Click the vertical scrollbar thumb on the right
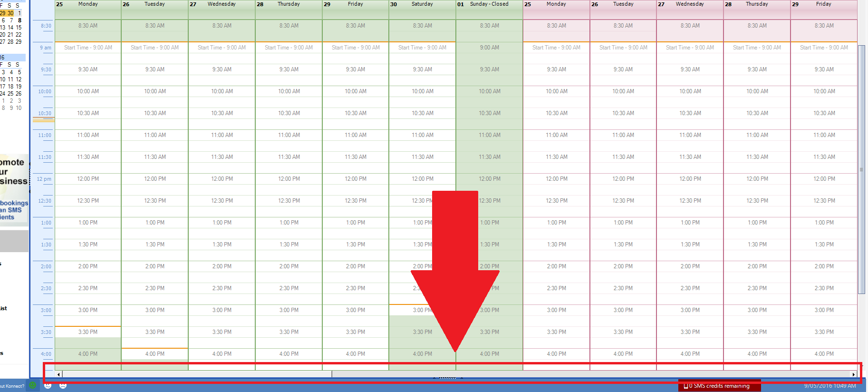868x392 pixels. (x=861, y=169)
